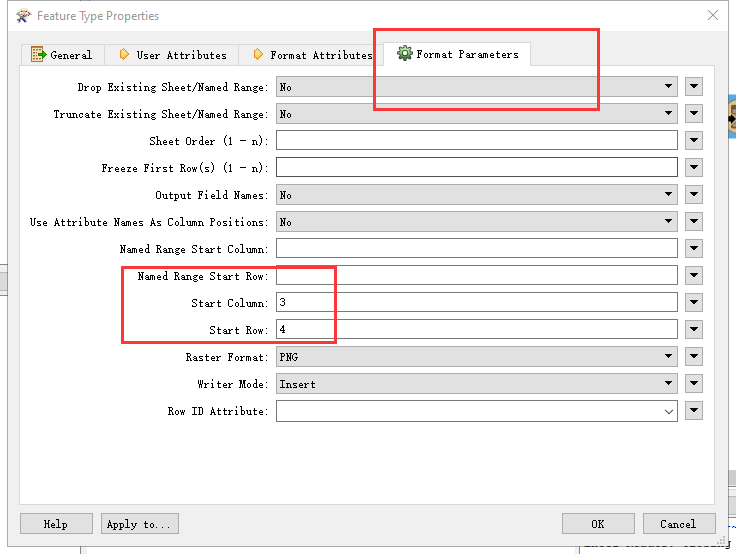Open options arrow beside Row ID Attribute
This screenshot has width=736, height=554.
pyautogui.click(x=694, y=411)
